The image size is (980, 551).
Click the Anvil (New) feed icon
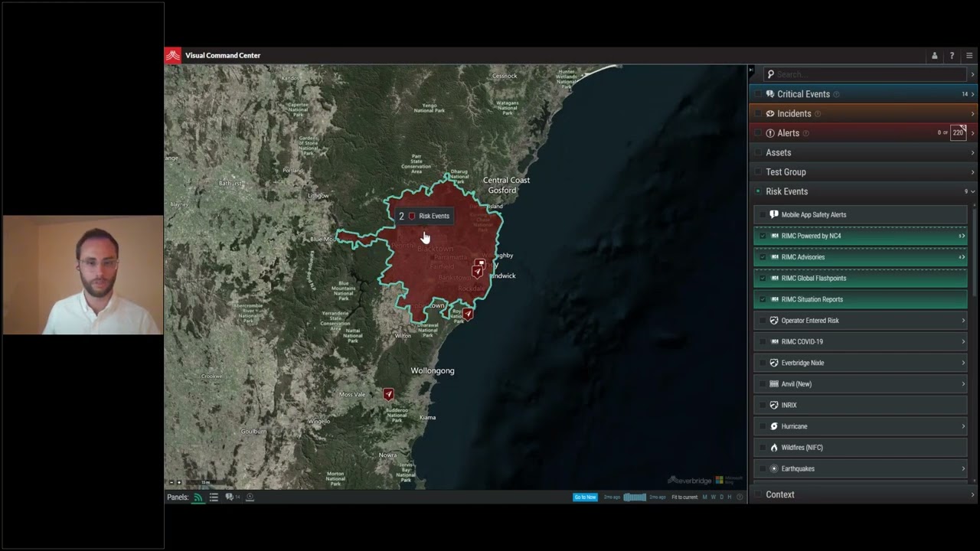click(774, 384)
